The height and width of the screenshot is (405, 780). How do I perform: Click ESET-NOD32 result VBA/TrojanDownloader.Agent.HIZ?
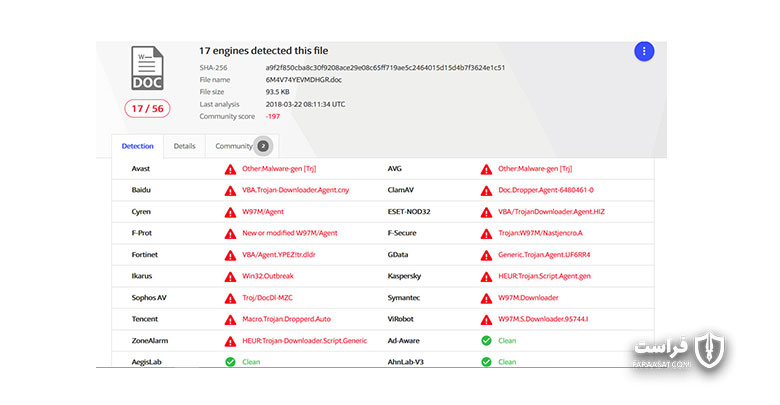[551, 211]
